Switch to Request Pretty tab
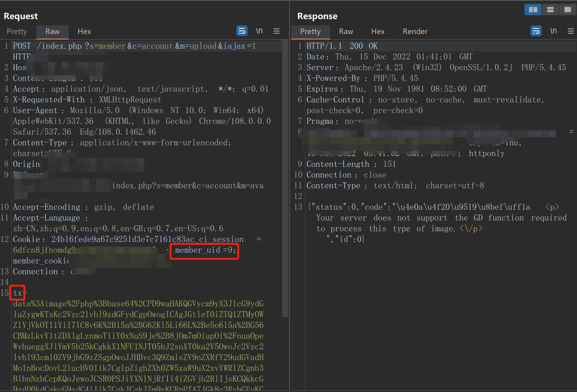The image size is (577, 392). tap(17, 32)
